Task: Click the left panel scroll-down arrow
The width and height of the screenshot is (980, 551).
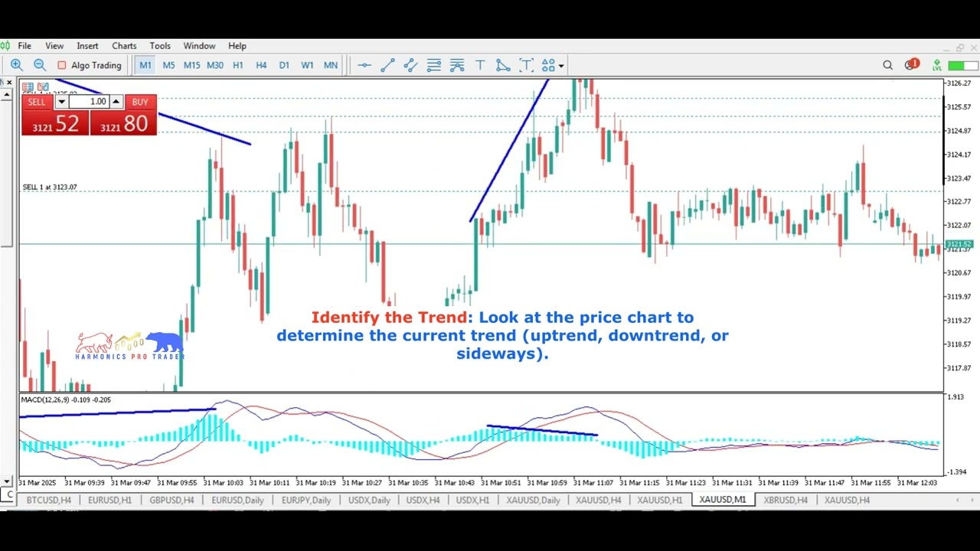Action: 6,481
